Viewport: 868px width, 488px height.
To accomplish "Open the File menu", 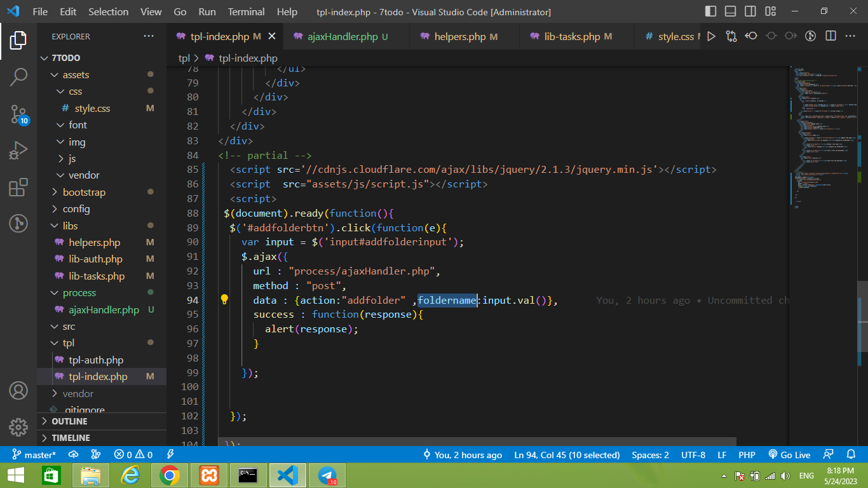I will pos(40,11).
